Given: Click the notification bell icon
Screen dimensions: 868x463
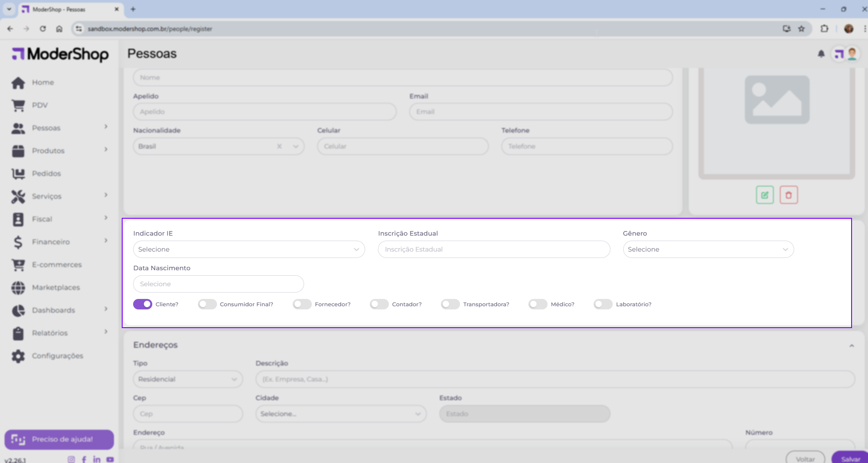Looking at the screenshot, I should tap(821, 54).
